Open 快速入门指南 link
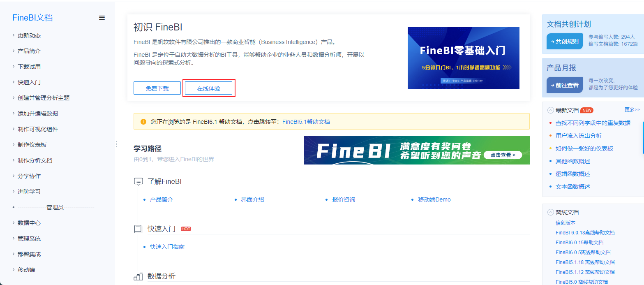 click(167, 247)
